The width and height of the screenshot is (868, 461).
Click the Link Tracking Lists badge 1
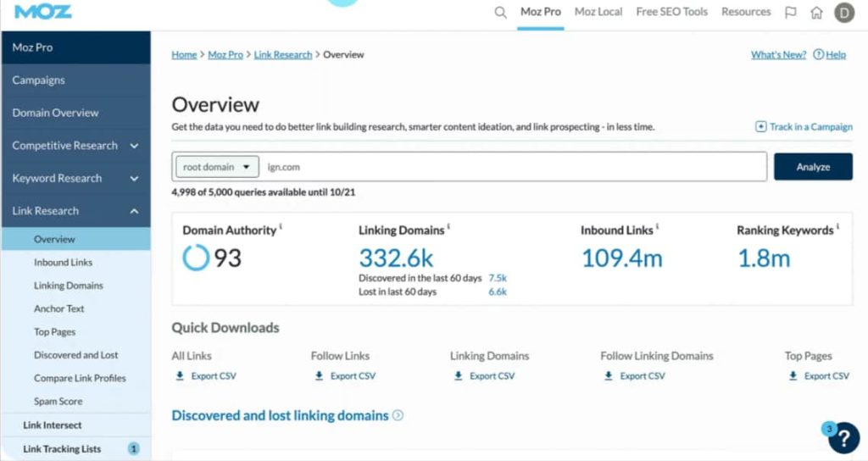[133, 449]
